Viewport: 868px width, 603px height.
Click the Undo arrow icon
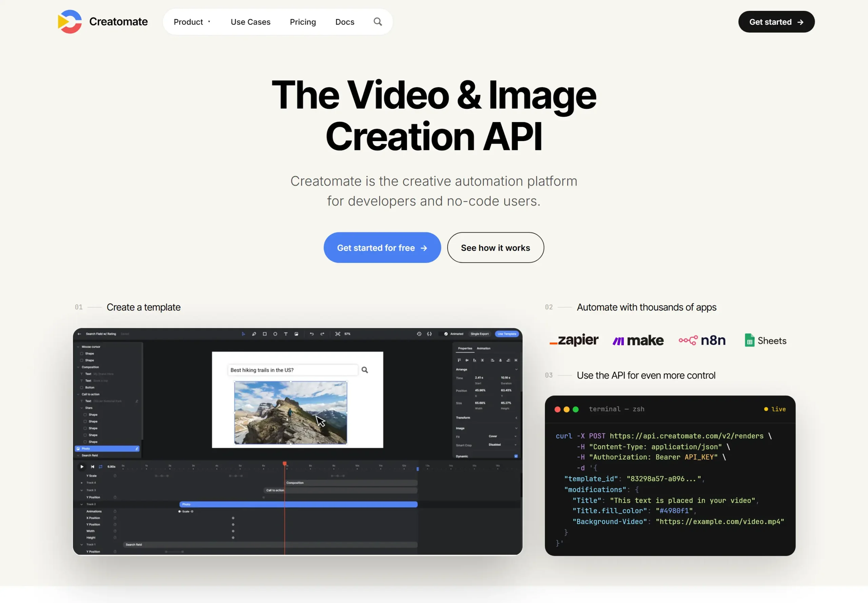[x=312, y=334]
